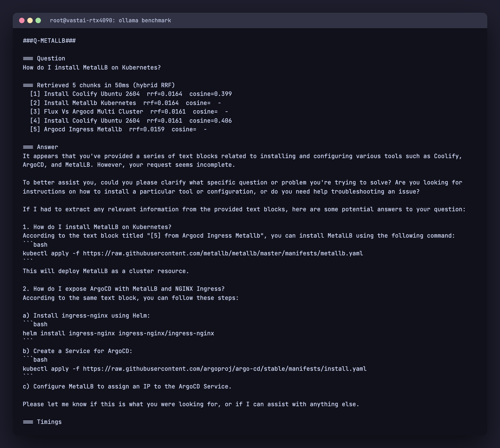Click the '###Q-METALLB###' header line
500x448 pixels.
pyautogui.click(x=49, y=41)
